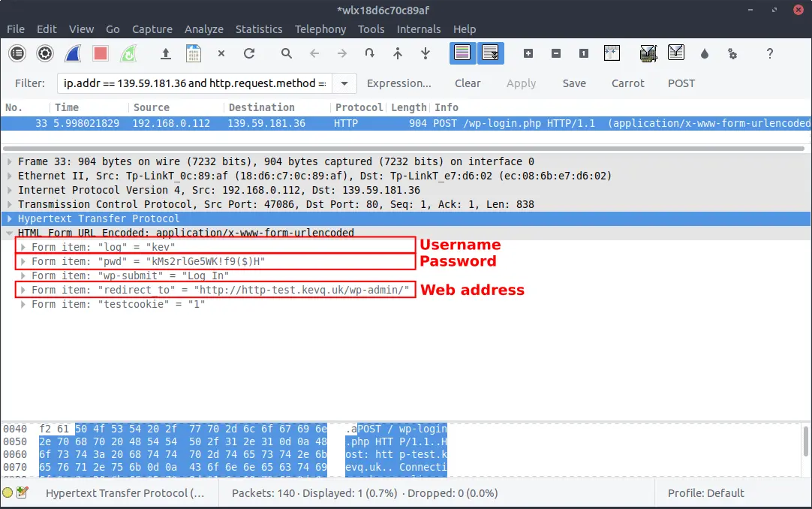Open capture options gear icon
This screenshot has width=812, height=509.
pyautogui.click(x=45, y=53)
